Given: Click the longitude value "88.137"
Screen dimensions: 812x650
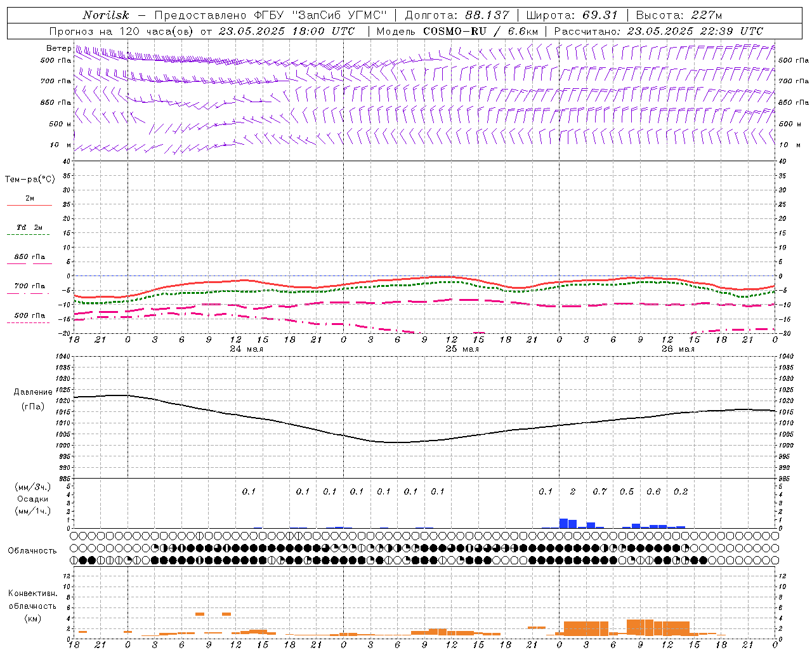Looking at the screenshot, I should tap(487, 15).
